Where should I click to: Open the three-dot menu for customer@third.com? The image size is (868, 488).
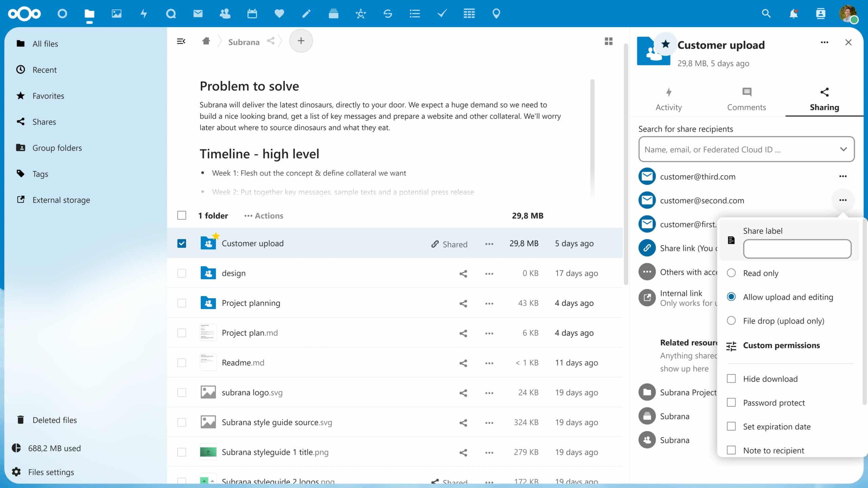pos(843,176)
